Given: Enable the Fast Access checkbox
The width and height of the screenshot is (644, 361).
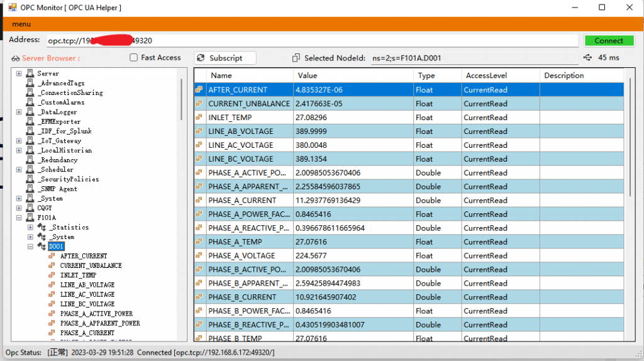Looking at the screenshot, I should coord(133,58).
